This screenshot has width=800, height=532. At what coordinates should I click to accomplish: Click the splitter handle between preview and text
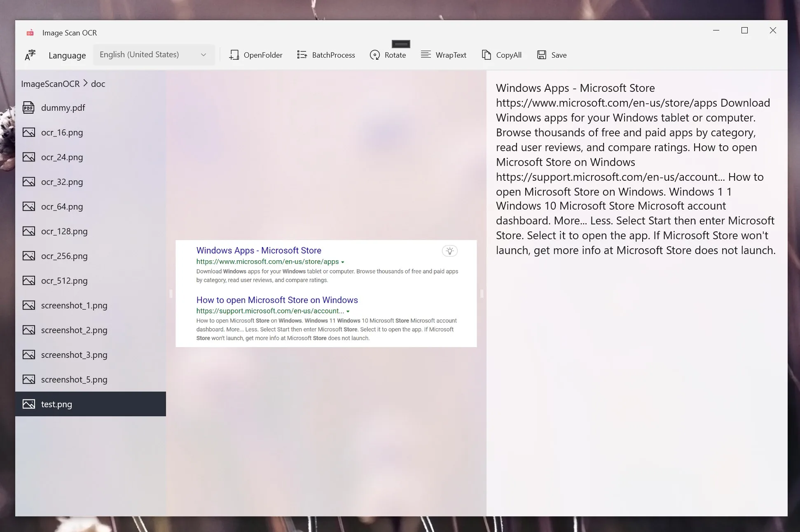coord(482,293)
